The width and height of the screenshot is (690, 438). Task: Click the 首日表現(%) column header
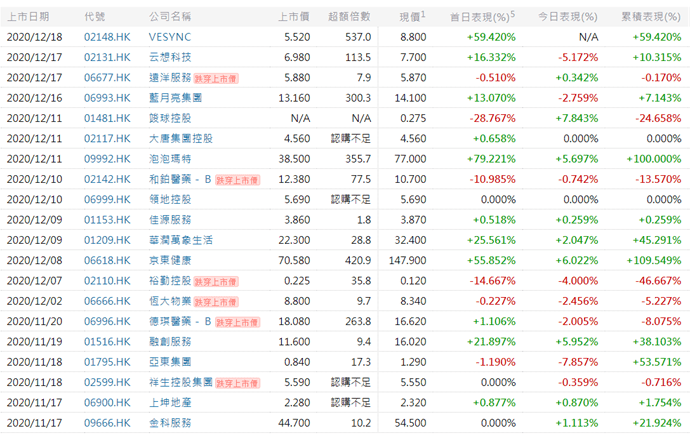tap(482, 17)
